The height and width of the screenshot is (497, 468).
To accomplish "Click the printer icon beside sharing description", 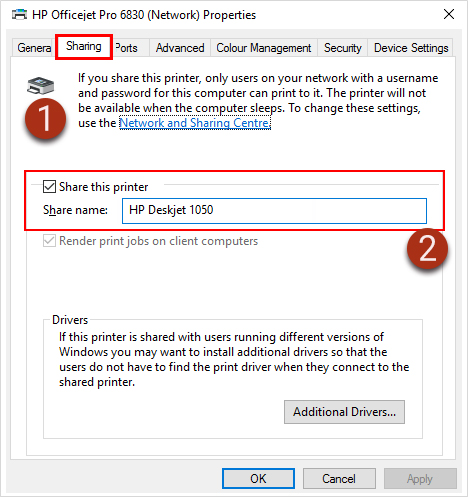I will coord(40,85).
